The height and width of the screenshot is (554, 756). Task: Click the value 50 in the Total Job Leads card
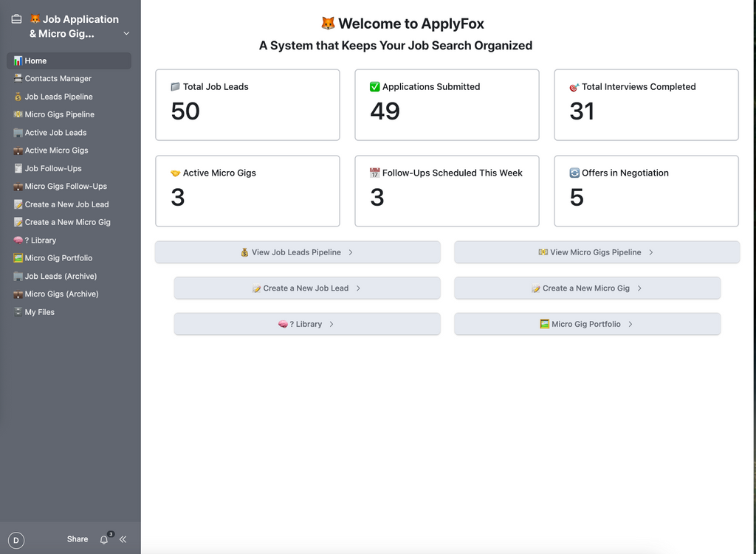185,111
